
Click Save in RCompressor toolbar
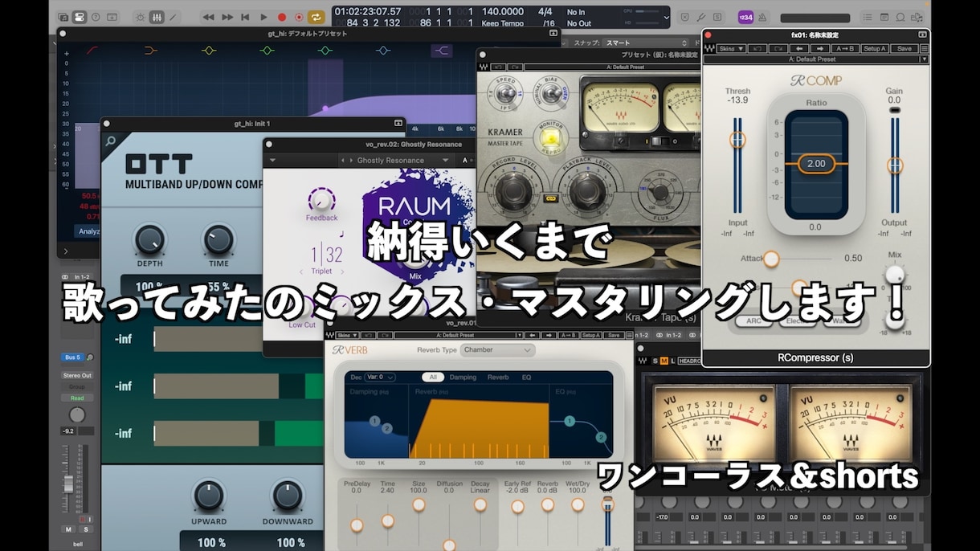(x=904, y=49)
